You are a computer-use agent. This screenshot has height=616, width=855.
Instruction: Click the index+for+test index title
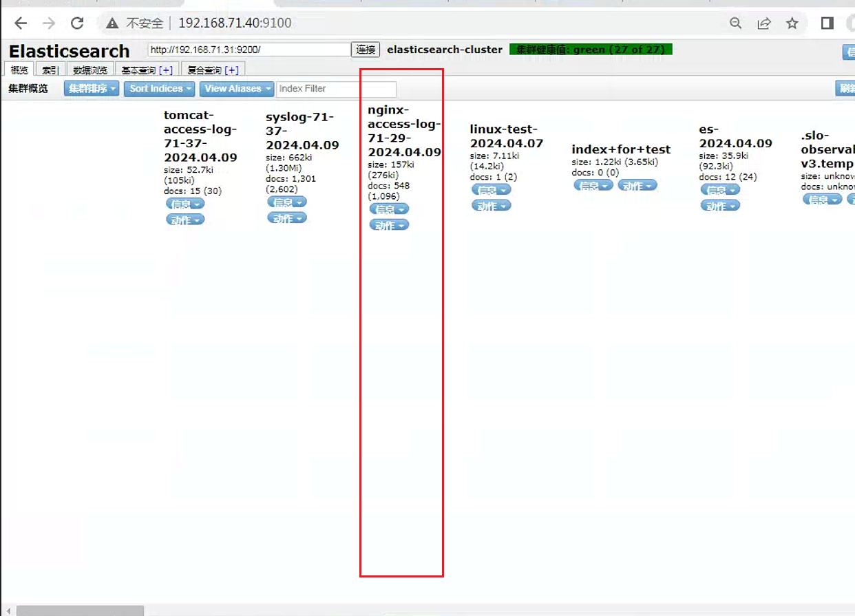pyautogui.click(x=621, y=149)
